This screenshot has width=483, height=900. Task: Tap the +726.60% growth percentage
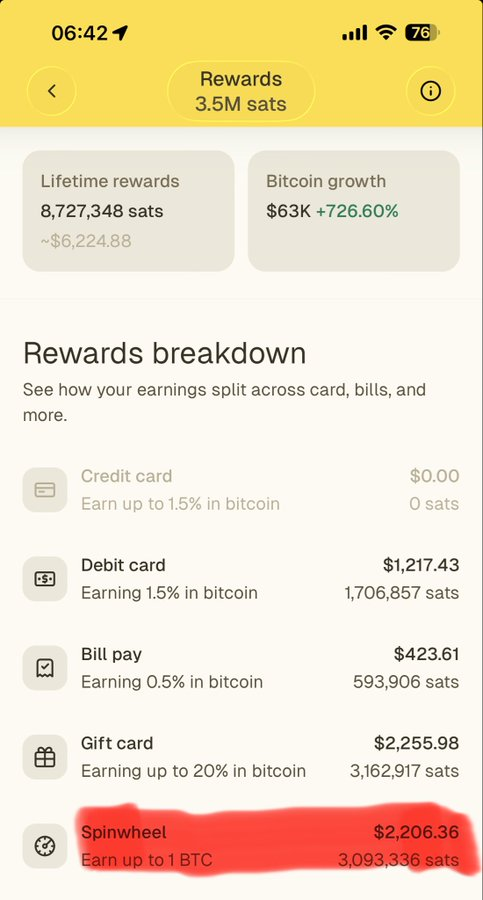[357, 211]
